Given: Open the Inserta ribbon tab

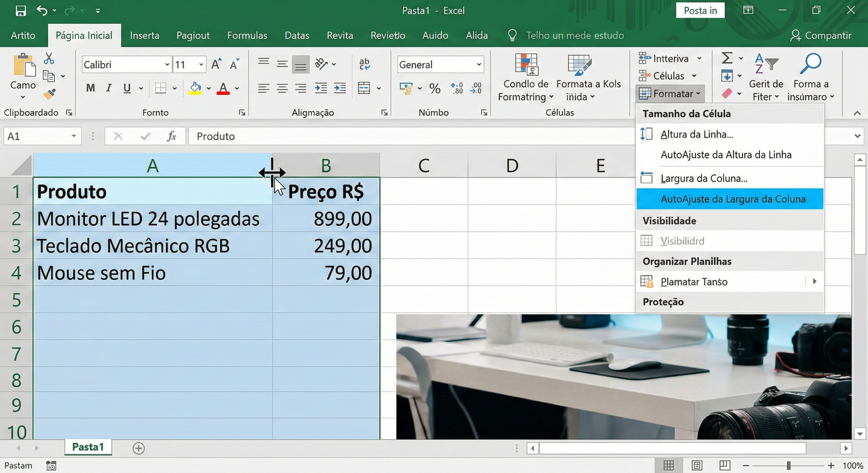Looking at the screenshot, I should (x=144, y=35).
